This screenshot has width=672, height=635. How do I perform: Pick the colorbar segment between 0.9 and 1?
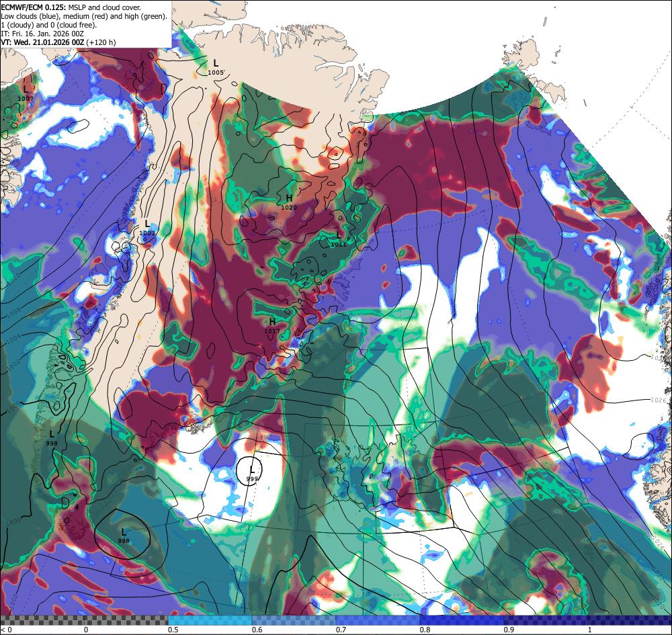click(546, 620)
